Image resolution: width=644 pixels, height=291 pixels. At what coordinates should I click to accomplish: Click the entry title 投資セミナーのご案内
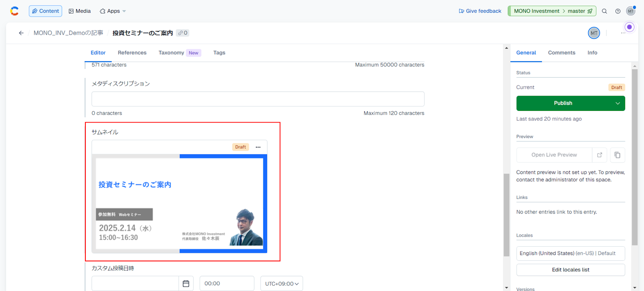tap(142, 33)
